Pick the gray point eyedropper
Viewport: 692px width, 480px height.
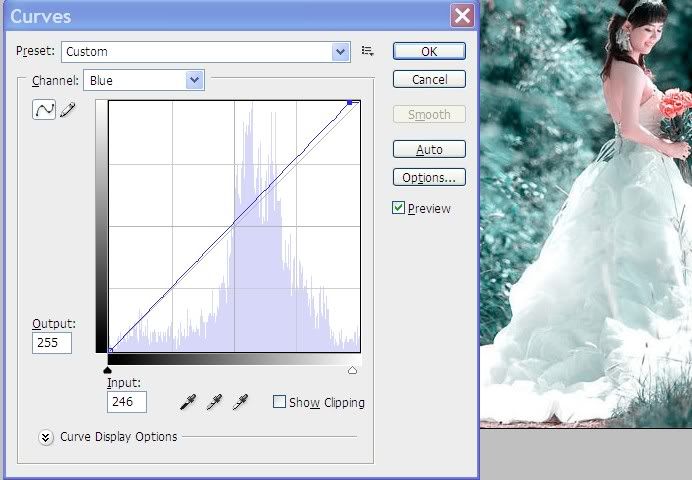213,402
